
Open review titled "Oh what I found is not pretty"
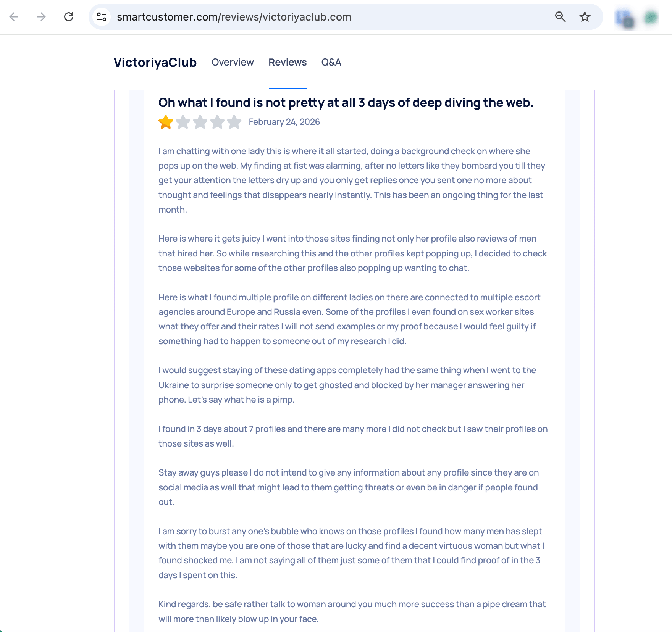coord(346,103)
